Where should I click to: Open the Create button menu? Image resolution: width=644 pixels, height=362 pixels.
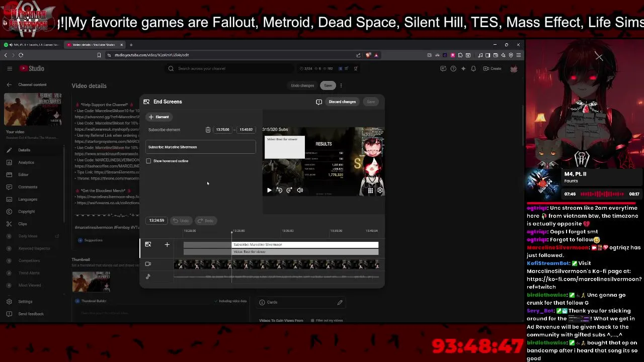[493, 68]
